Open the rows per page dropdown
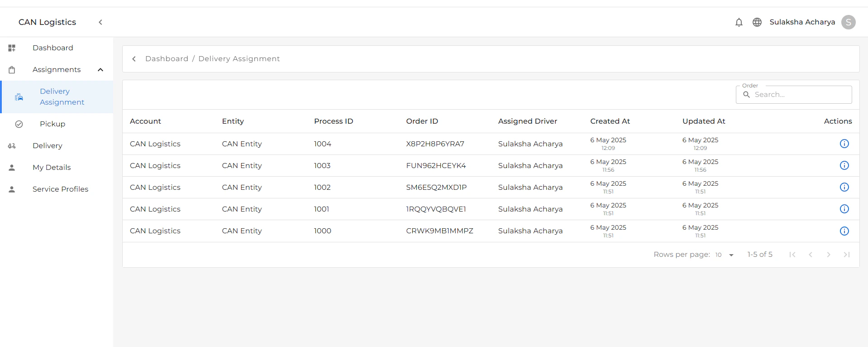The width and height of the screenshot is (868, 347). click(725, 255)
